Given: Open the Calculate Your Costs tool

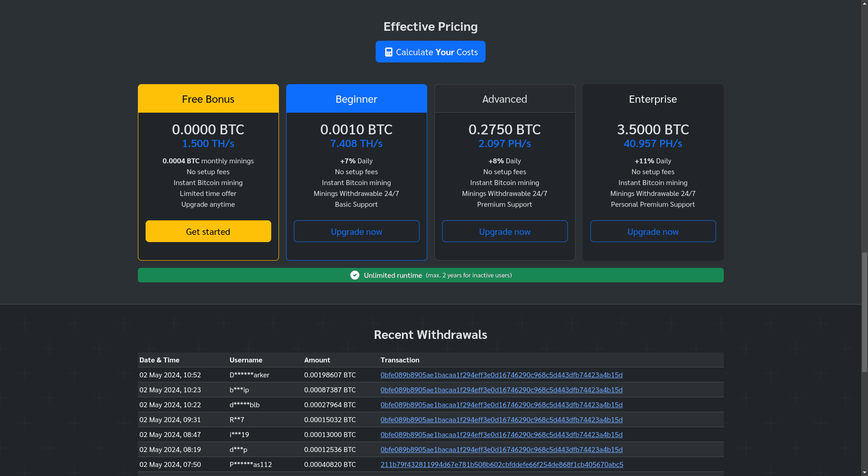Looking at the screenshot, I should (430, 52).
